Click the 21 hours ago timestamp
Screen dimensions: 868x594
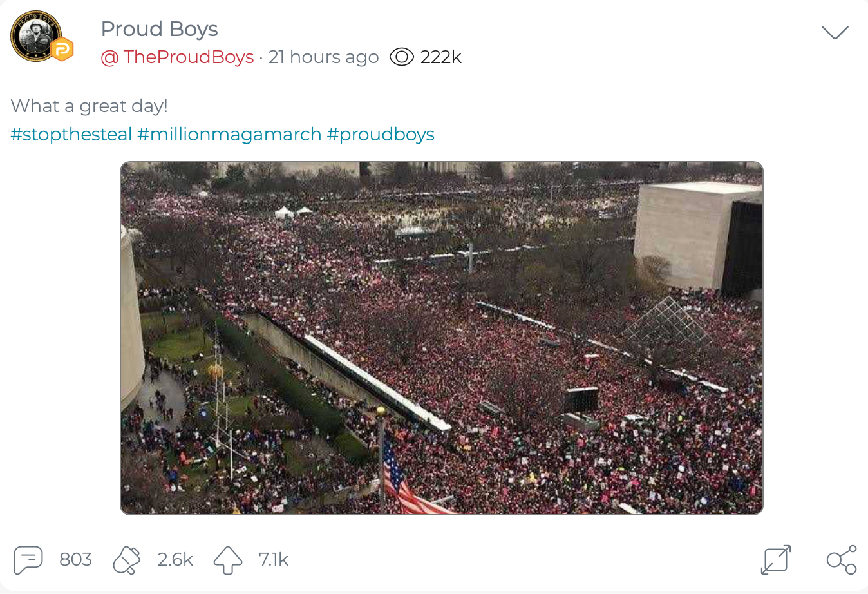[323, 57]
